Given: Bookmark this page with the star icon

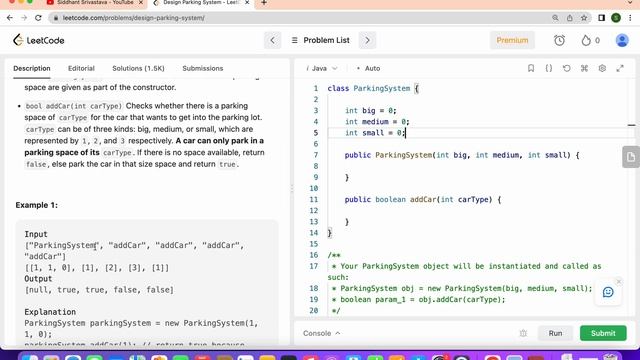Looking at the screenshot, I should pos(584,18).
